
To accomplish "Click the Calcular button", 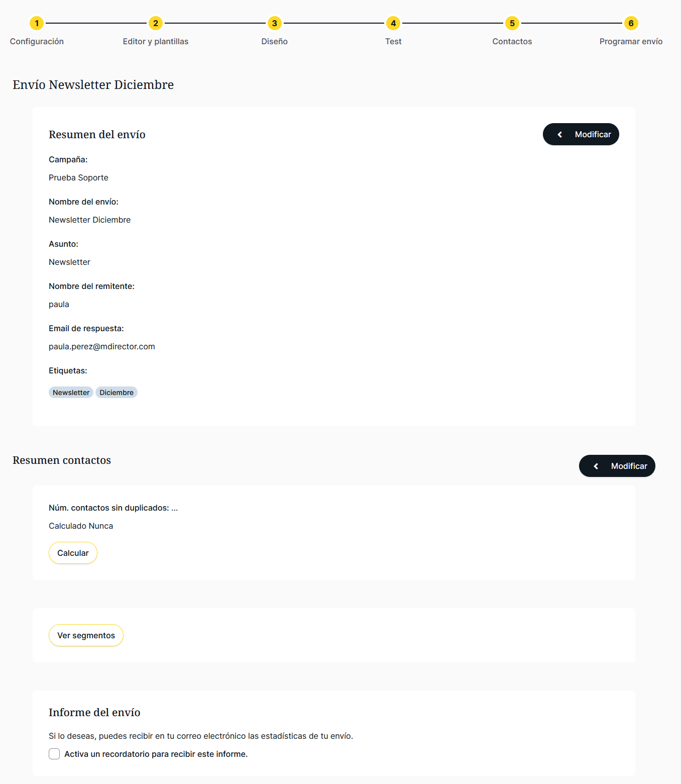I will [73, 553].
